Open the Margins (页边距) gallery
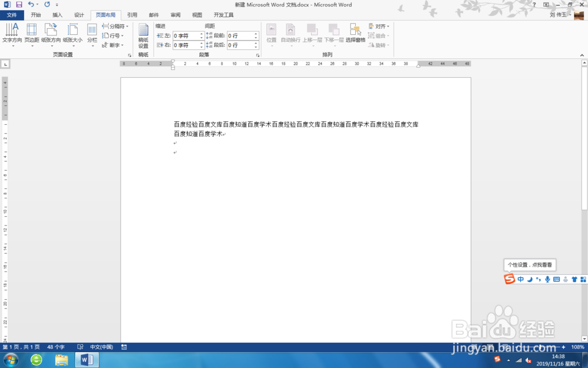 click(32, 35)
